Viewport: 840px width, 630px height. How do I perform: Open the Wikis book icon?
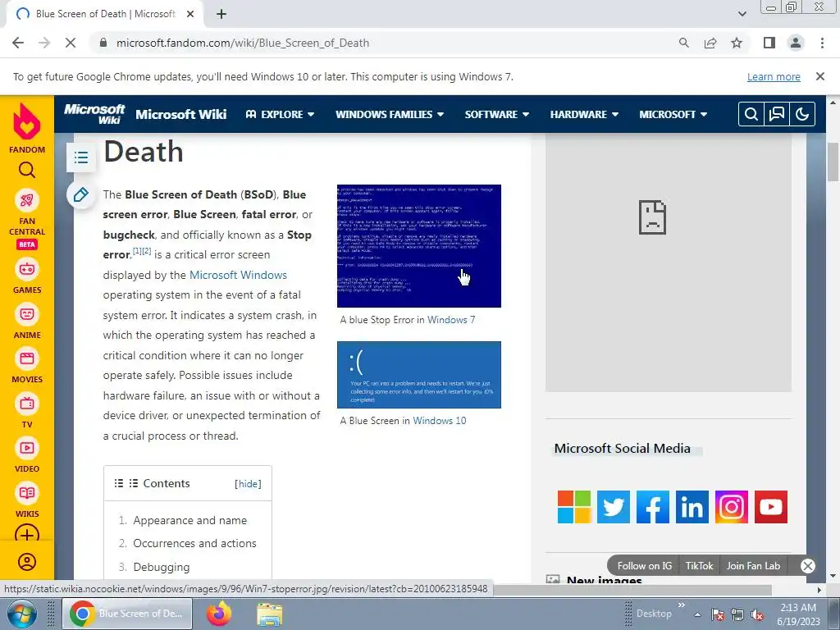(27, 493)
